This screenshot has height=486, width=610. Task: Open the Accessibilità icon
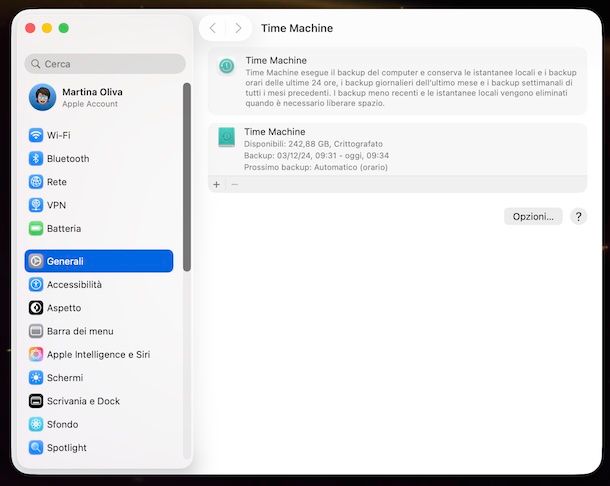36,284
